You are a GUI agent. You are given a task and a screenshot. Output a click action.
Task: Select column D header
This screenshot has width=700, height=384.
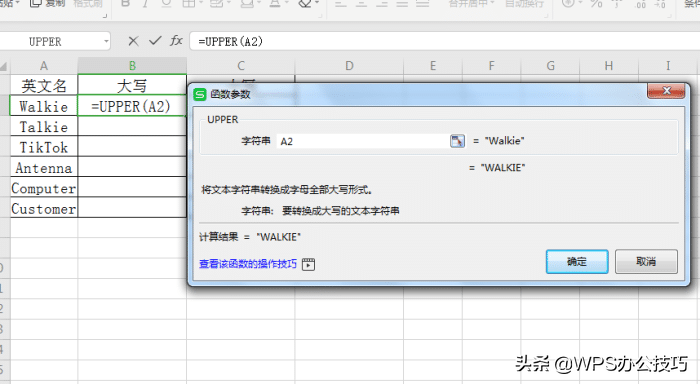(x=349, y=66)
